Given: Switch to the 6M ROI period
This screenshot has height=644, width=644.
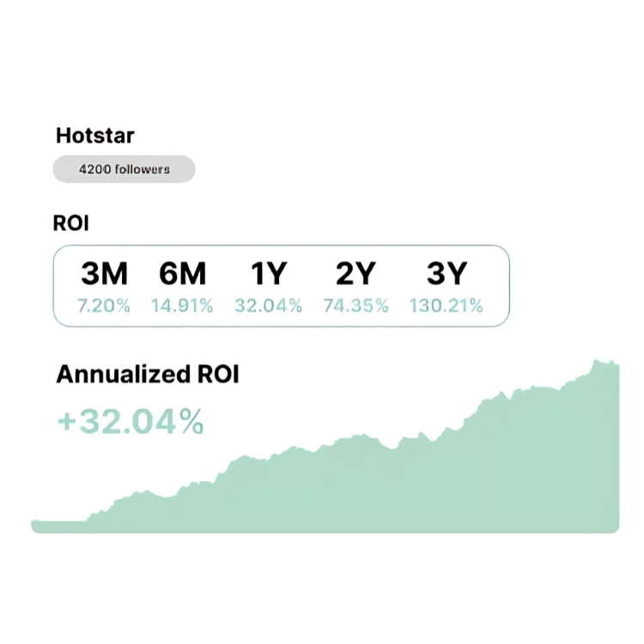Looking at the screenshot, I should point(182,274).
